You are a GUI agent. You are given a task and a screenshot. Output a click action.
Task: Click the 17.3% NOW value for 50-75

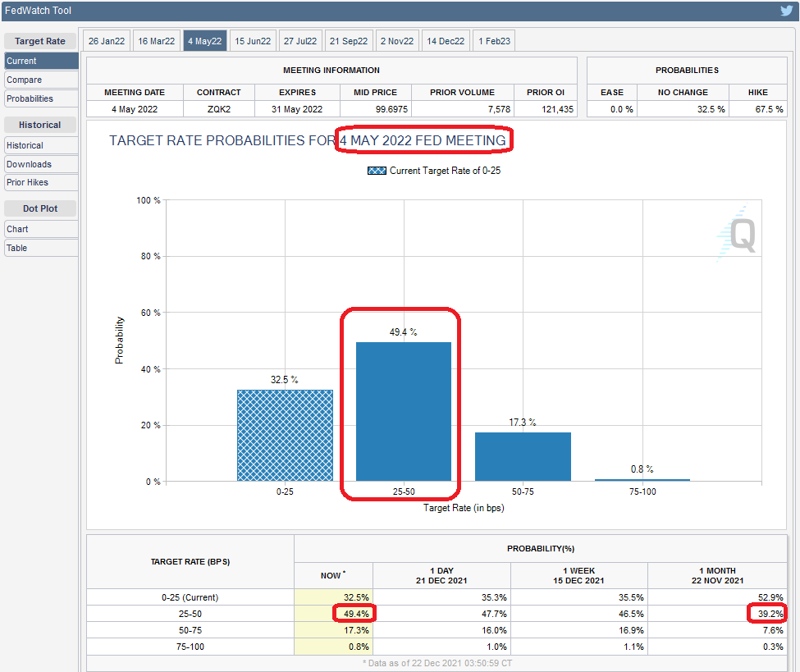356,630
